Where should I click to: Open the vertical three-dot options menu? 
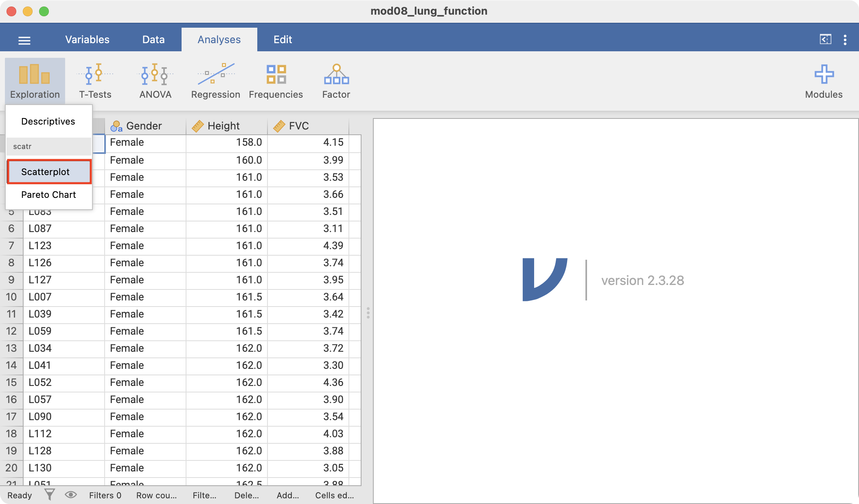pyautogui.click(x=845, y=39)
